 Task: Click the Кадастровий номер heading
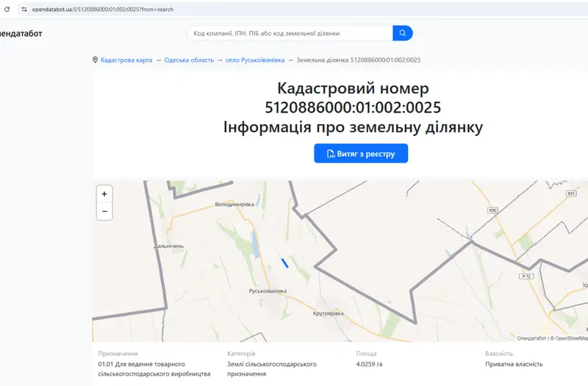coord(353,88)
